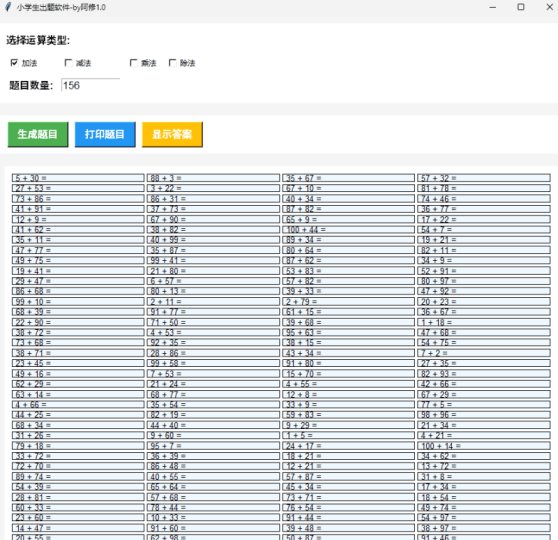Click the 1 + 5 = entry field
Image resolution: width=558 pixels, height=540 pixels.
[x=348, y=435]
